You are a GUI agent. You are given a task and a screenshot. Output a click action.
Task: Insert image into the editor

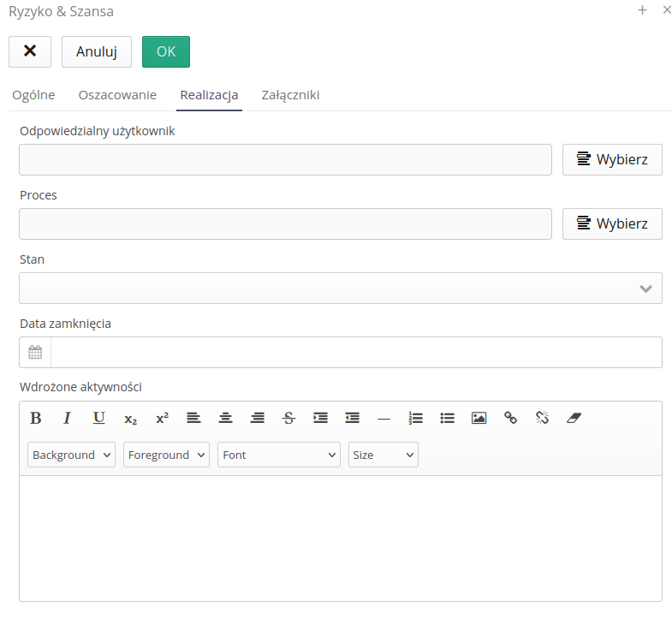tap(479, 418)
